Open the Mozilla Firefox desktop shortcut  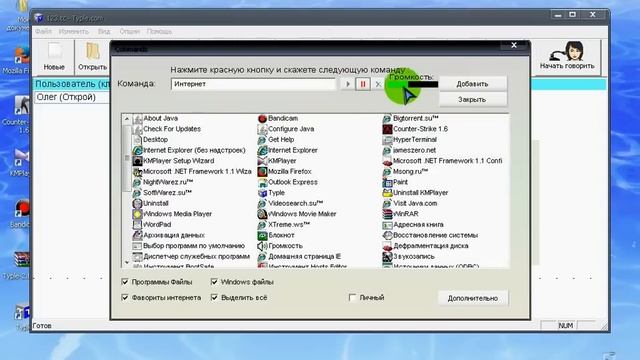(x=20, y=60)
